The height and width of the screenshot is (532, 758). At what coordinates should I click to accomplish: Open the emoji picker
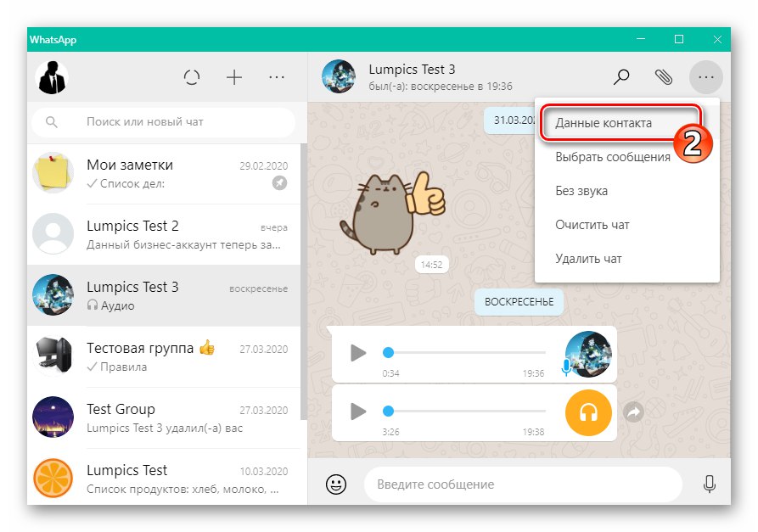336,484
